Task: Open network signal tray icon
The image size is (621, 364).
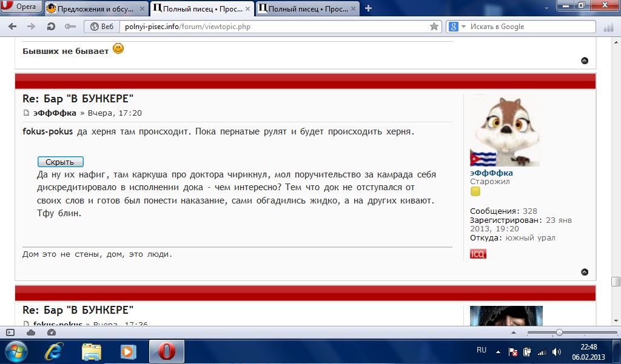Action: (x=542, y=352)
